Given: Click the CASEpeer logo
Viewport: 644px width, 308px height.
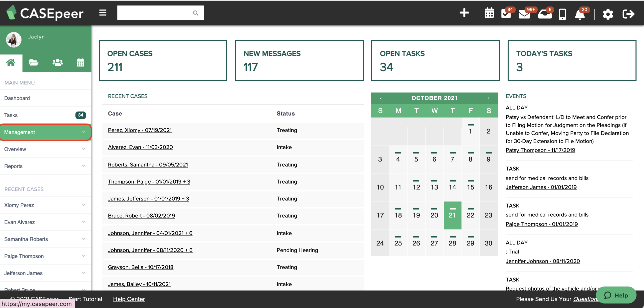Looking at the screenshot, I should [45, 13].
